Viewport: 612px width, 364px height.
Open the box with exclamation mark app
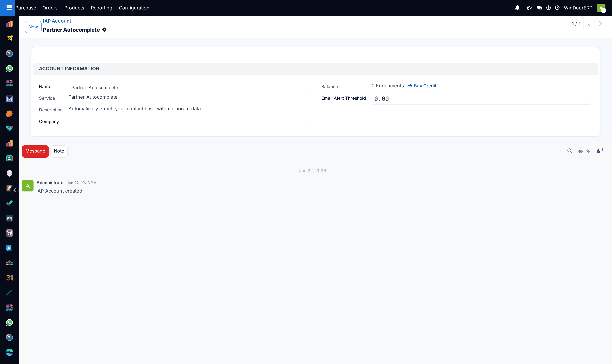9,233
